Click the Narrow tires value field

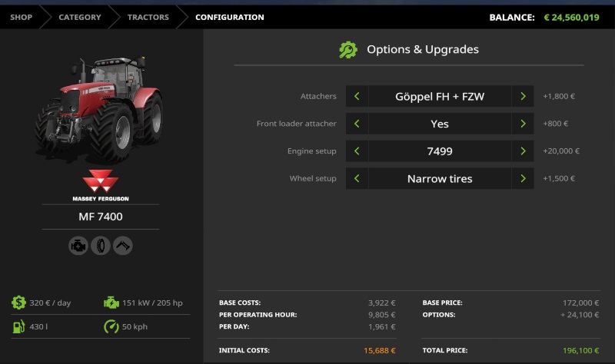click(x=440, y=179)
